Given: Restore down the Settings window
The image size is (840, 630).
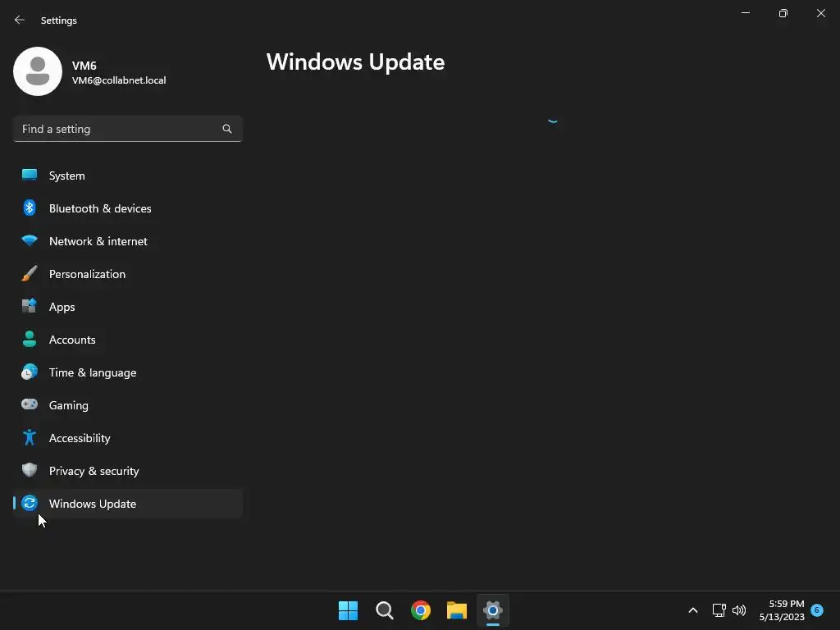Looking at the screenshot, I should (x=783, y=13).
